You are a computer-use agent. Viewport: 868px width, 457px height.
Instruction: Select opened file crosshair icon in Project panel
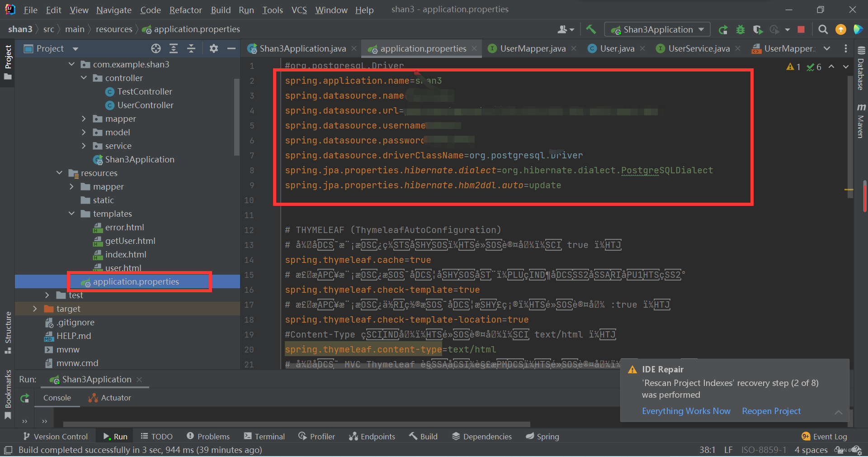[156, 48]
